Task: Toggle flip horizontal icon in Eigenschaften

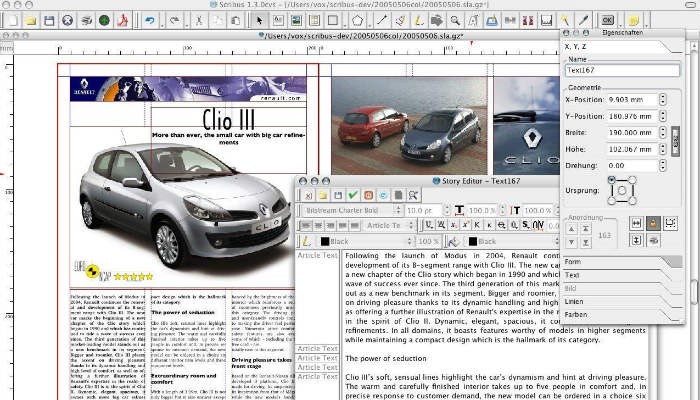Action: point(637,223)
